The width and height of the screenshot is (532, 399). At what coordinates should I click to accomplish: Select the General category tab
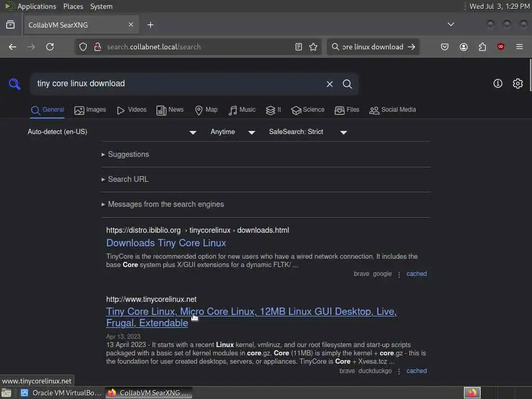tap(47, 110)
